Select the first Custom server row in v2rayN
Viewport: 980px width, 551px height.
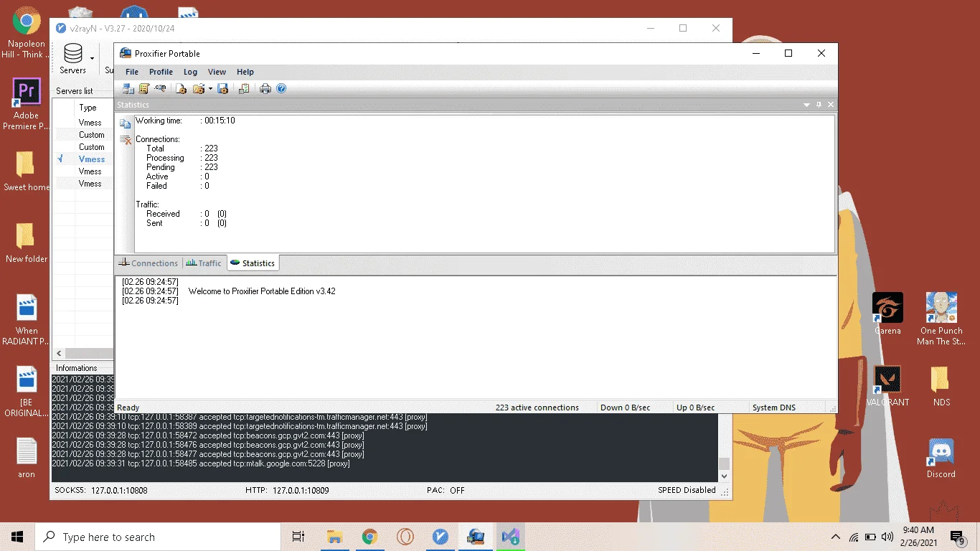(x=85, y=135)
